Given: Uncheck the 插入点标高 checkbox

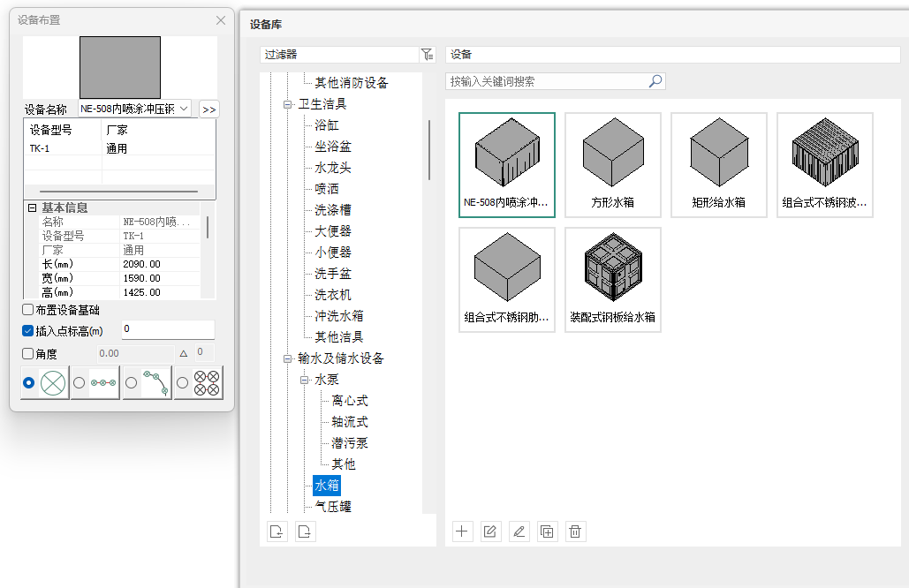Looking at the screenshot, I should pos(28,331).
